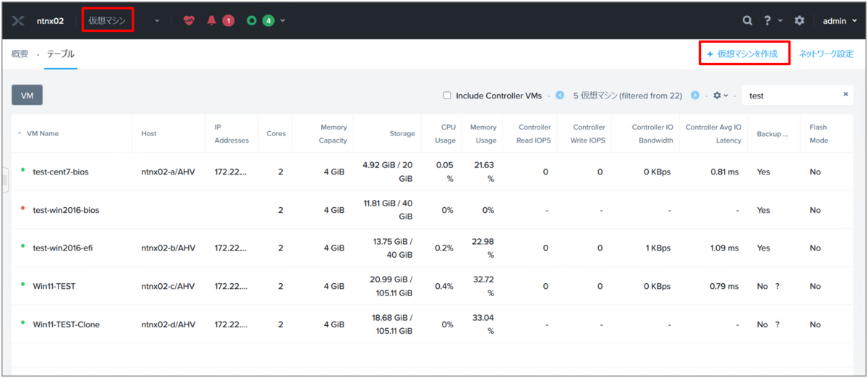
Task: Sort by Storage column header
Action: pyautogui.click(x=402, y=133)
